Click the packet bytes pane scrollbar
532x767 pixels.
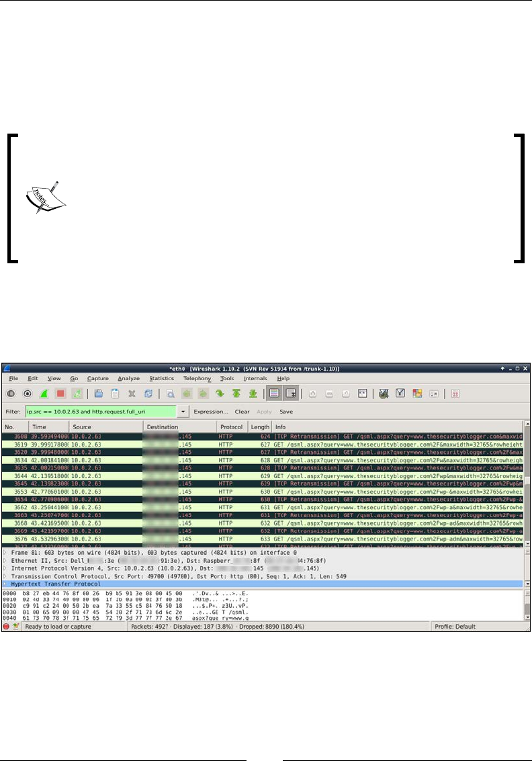[x=527, y=605]
